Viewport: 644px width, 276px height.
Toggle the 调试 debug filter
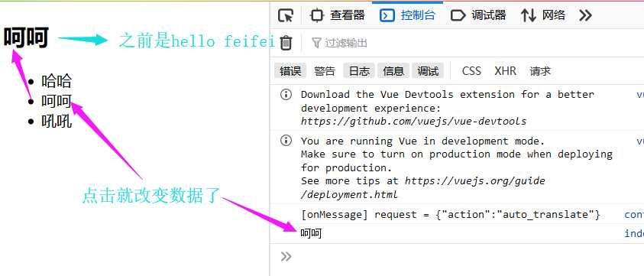(428, 71)
